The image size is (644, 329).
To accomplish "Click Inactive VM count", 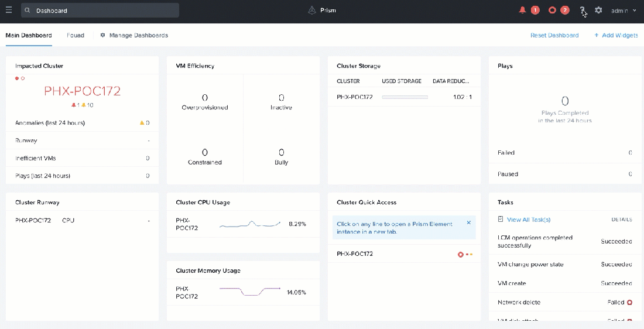I will click(282, 98).
